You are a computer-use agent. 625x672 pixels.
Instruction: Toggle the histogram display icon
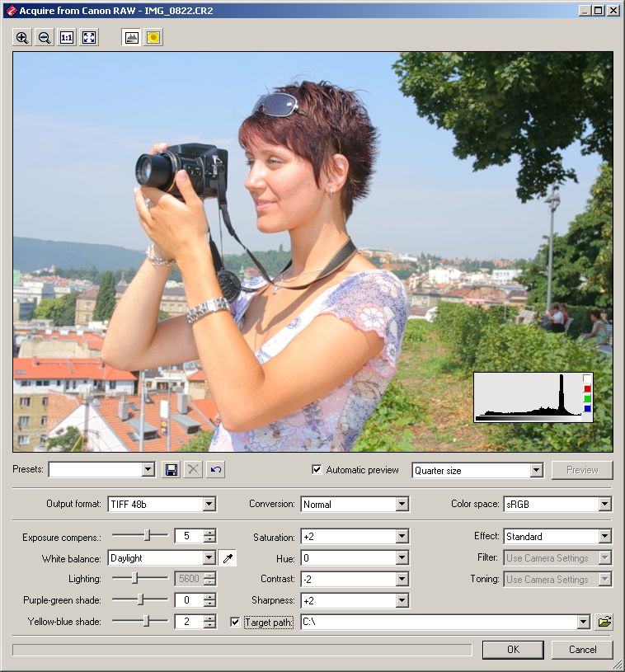pos(131,37)
